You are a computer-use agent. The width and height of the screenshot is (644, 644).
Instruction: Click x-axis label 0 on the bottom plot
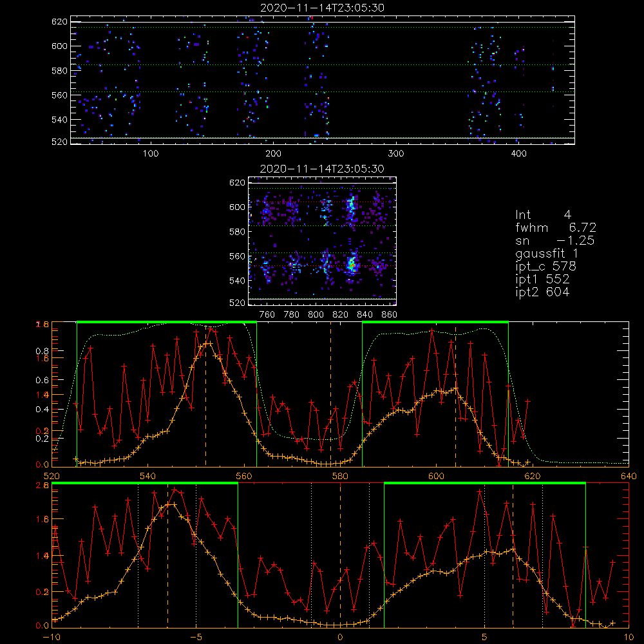340,638
